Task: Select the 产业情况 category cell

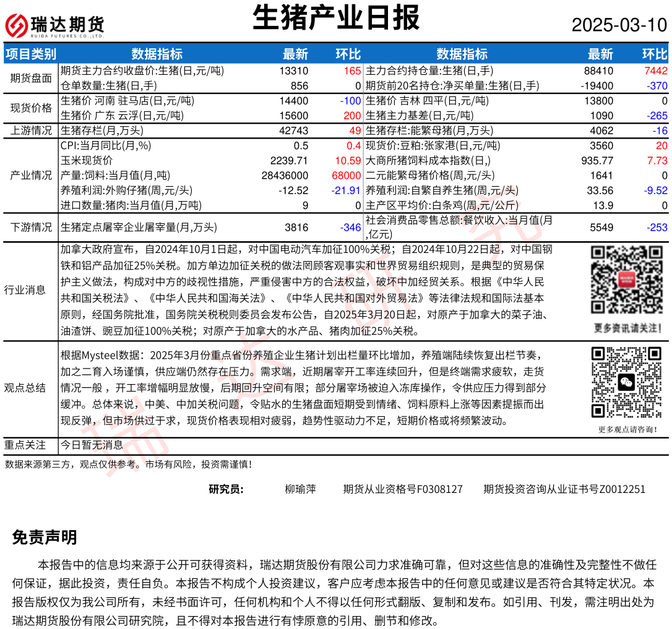Action: (31, 175)
